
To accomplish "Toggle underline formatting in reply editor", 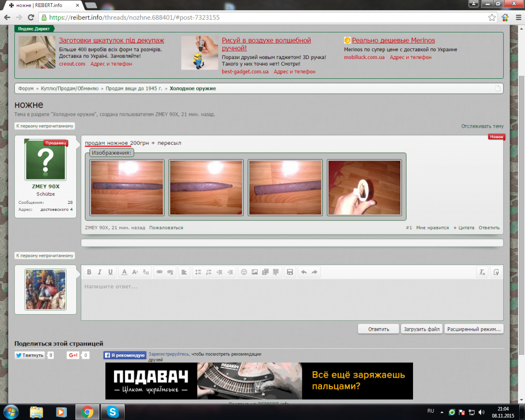I will click(110, 272).
